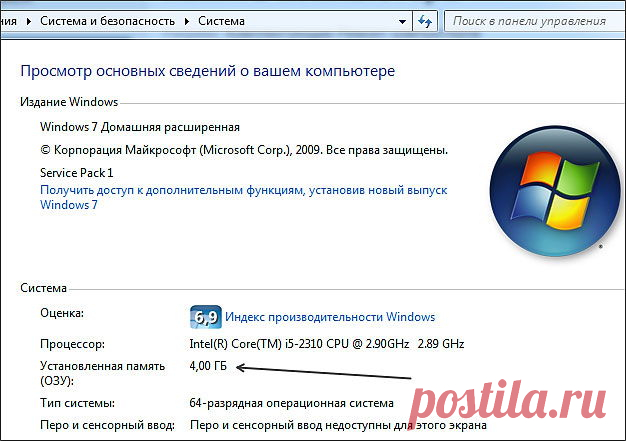Click heading 'Просмотр основных сведений о вашем компьютере'
The image size is (626, 441).
(208, 71)
